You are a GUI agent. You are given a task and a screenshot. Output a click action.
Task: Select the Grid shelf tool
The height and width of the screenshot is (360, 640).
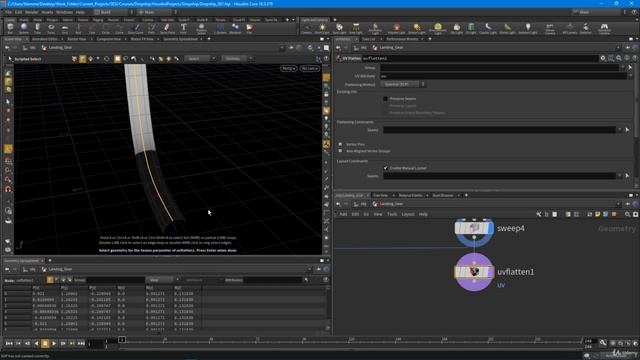pos(64,29)
